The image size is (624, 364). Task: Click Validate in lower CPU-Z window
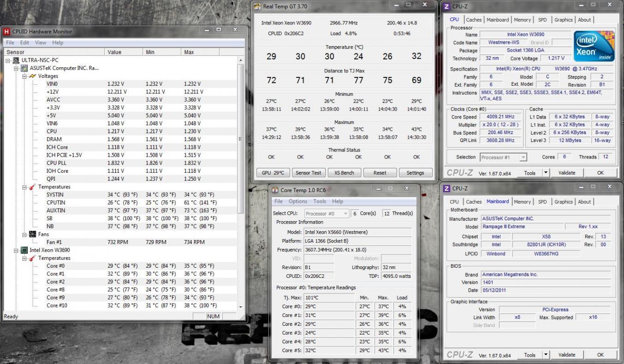pyautogui.click(x=567, y=355)
